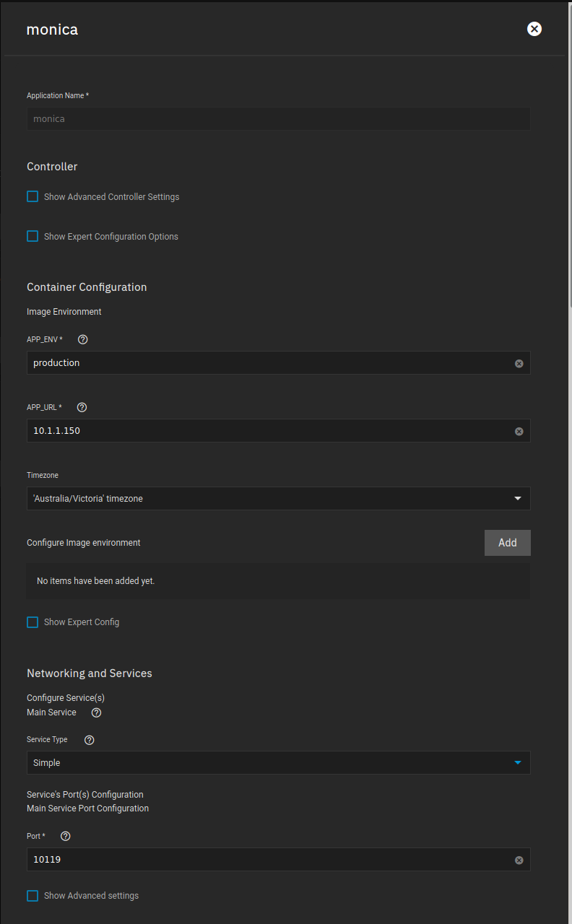
Task: Select 'No items have been added yet.' text
Action: 96,580
